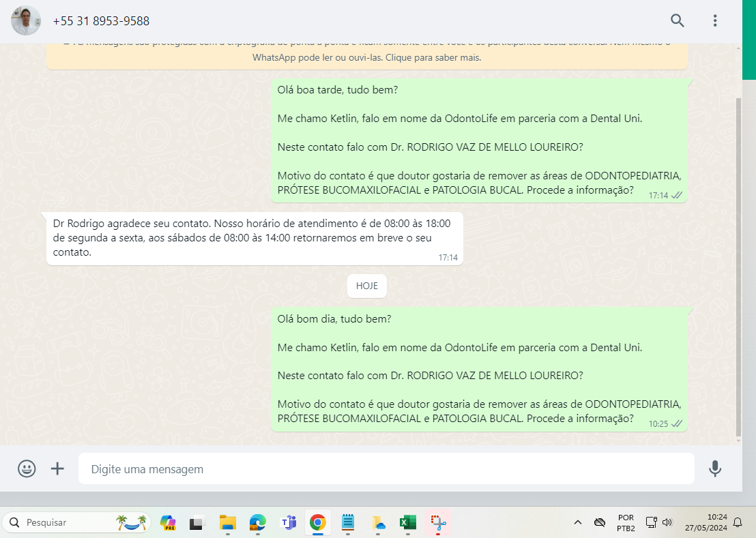Click the read checkmarks on the 17:14 sent message
Screen dimensions: 756x538
pyautogui.click(x=677, y=195)
